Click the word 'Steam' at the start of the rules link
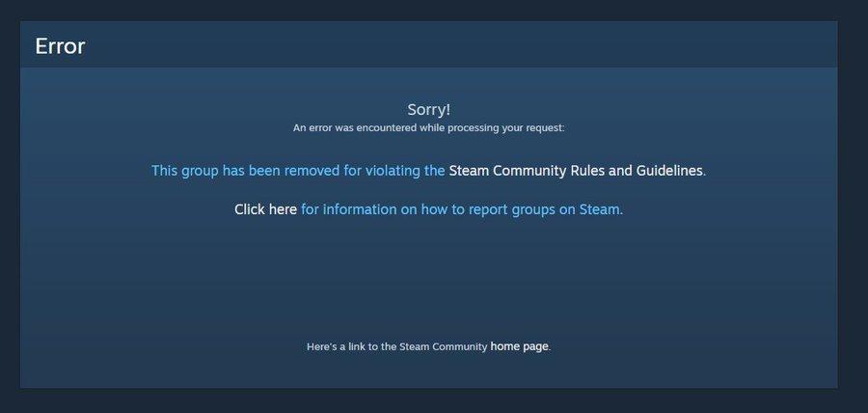The height and width of the screenshot is (413, 868). click(469, 171)
